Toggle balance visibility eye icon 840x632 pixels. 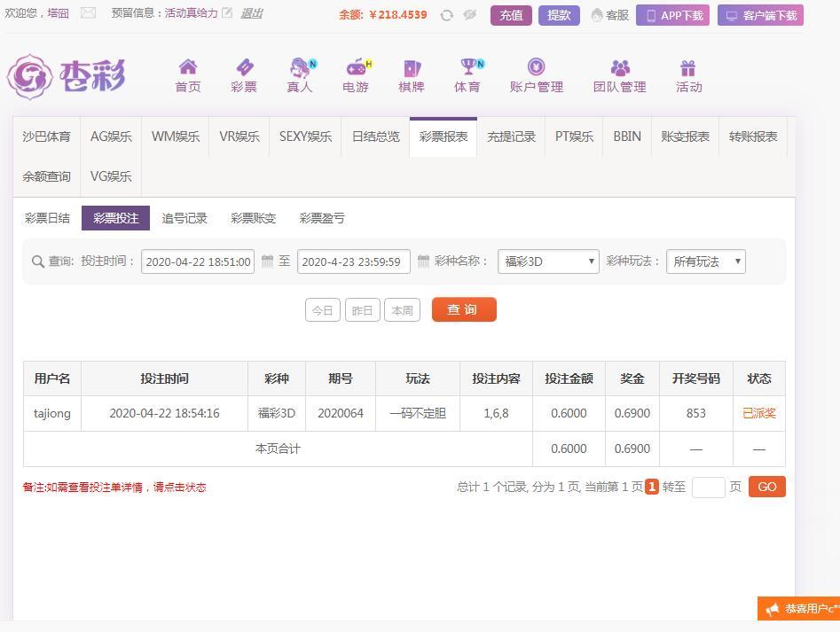pyautogui.click(x=470, y=15)
